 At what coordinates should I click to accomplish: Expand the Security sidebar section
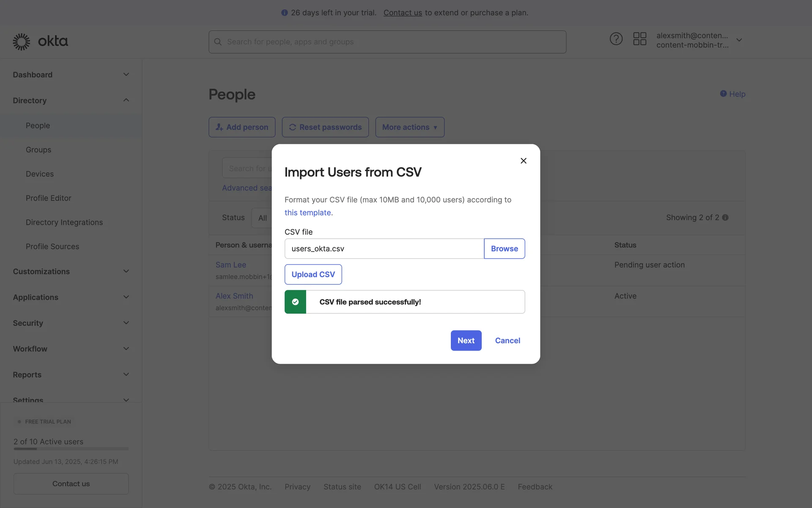[126, 323]
